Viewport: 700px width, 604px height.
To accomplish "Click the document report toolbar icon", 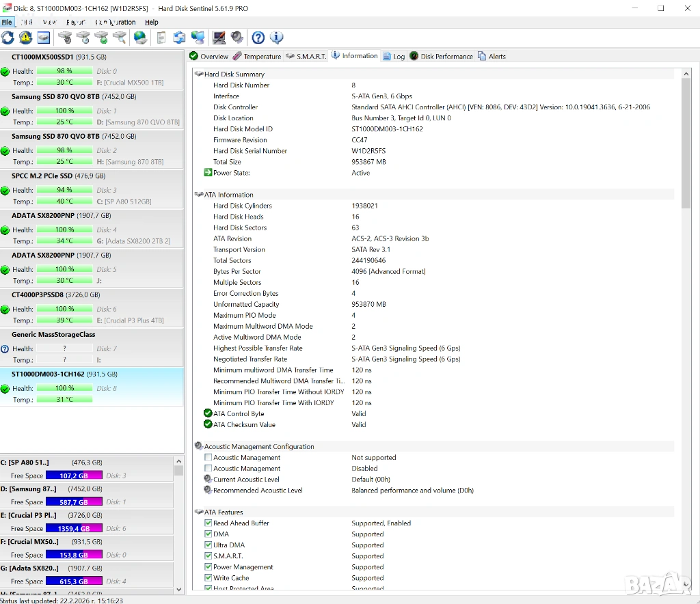I will [161, 38].
